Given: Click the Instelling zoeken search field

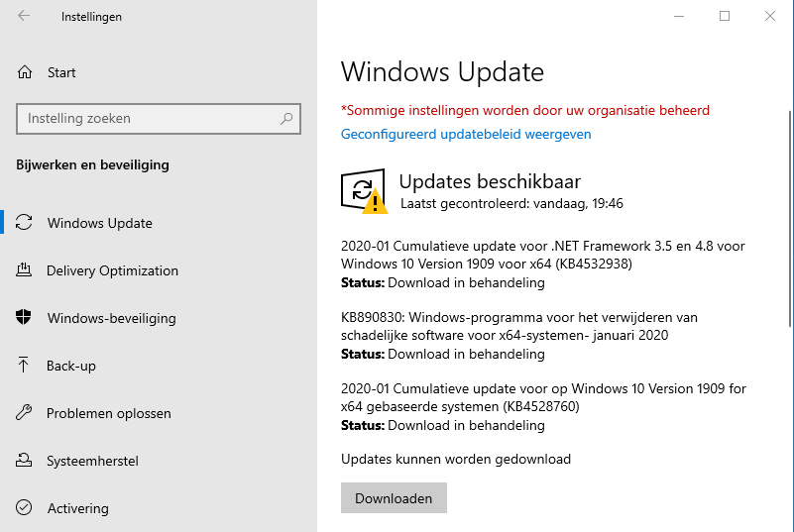Looking at the screenshot, I should (149, 119).
